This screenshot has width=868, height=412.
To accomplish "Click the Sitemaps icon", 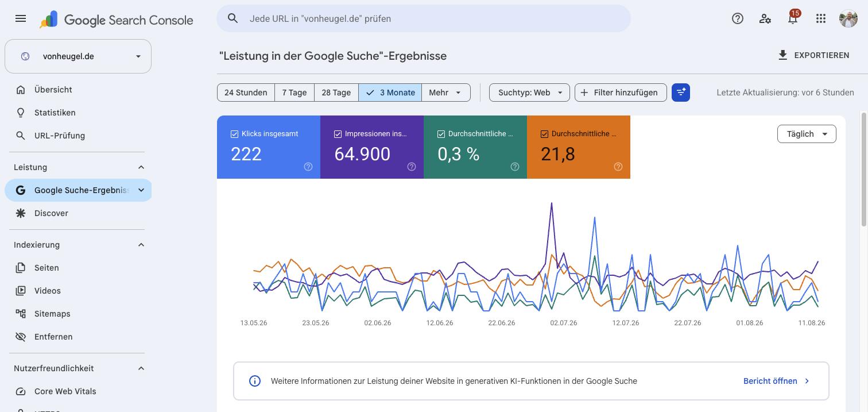I will (21, 314).
